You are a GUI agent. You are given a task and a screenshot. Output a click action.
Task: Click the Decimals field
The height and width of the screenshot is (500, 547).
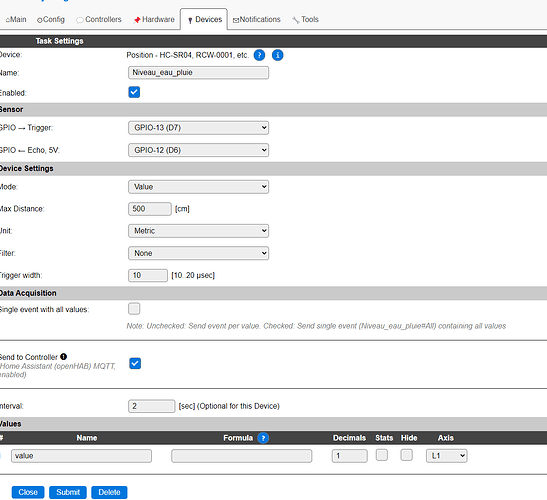click(350, 456)
